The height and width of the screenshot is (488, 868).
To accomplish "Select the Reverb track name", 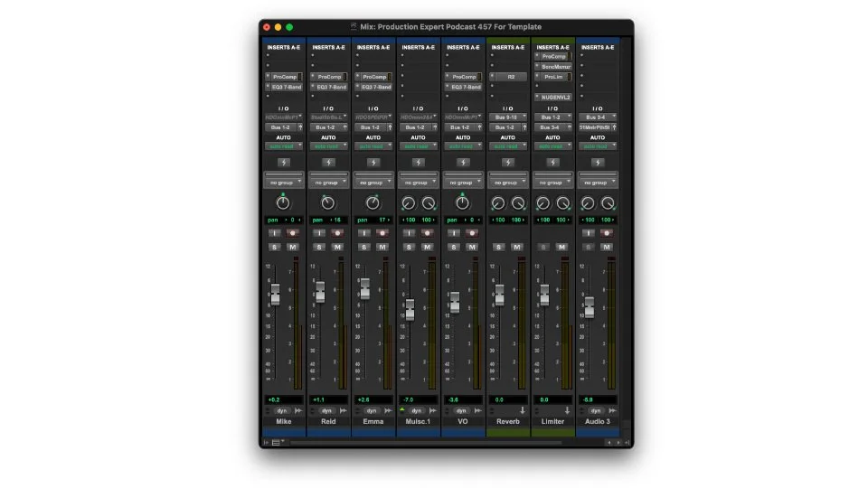I will [x=507, y=422].
